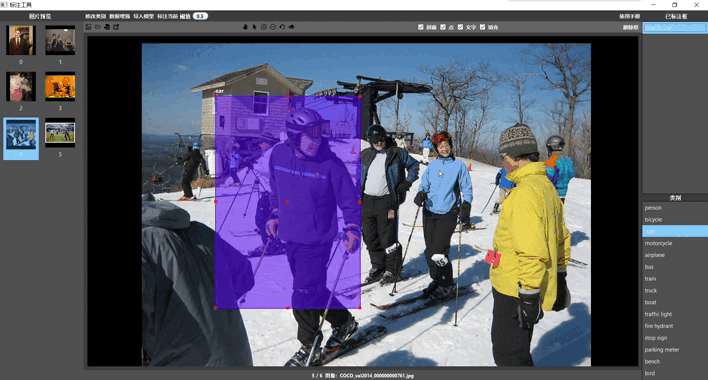Maximize the annotation tool window
The image size is (708, 380).
point(675,5)
